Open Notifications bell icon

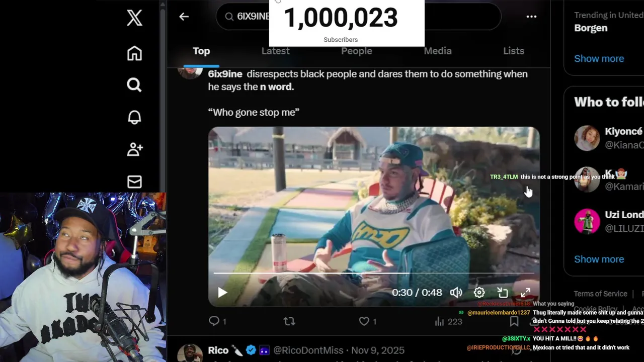point(134,117)
